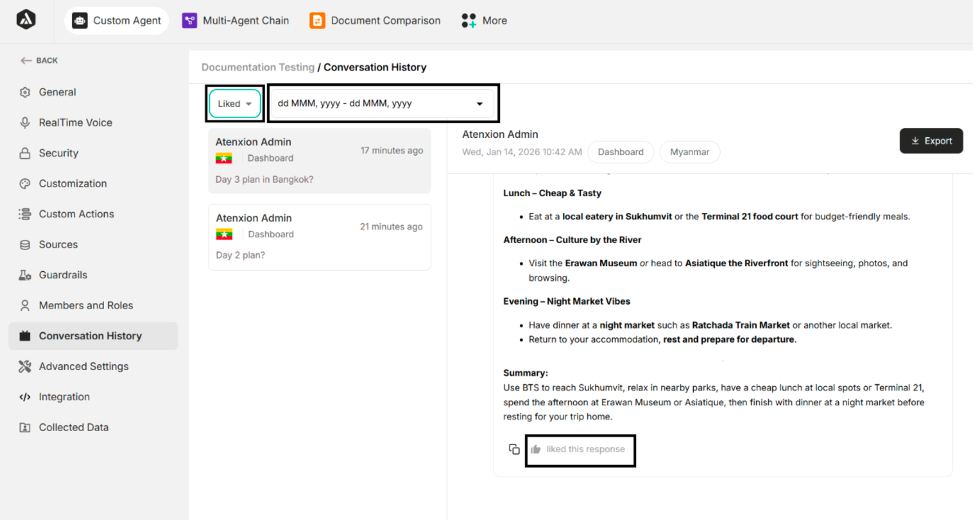Click the RealTime Voice microphone icon
This screenshot has width=980, height=520.
point(25,122)
